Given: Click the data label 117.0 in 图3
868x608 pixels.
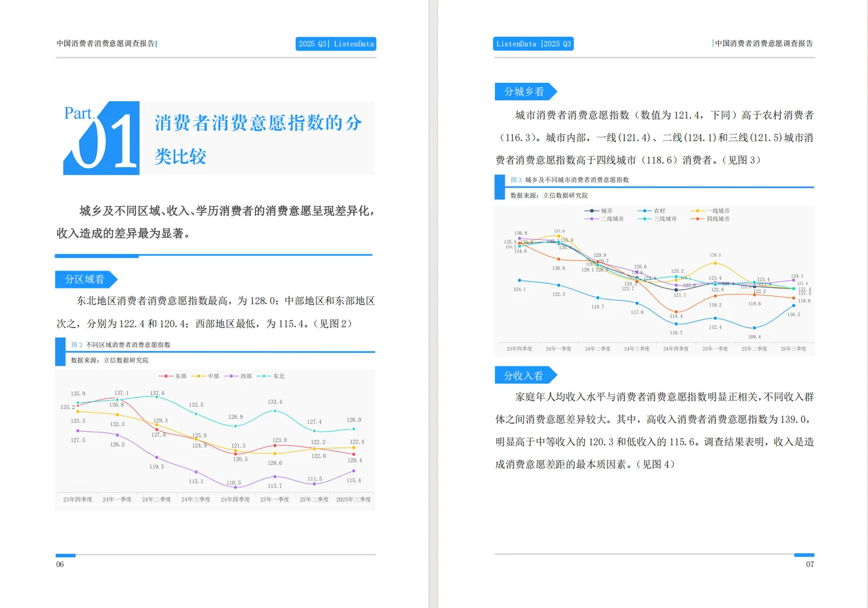Looking at the screenshot, I should (637, 312).
